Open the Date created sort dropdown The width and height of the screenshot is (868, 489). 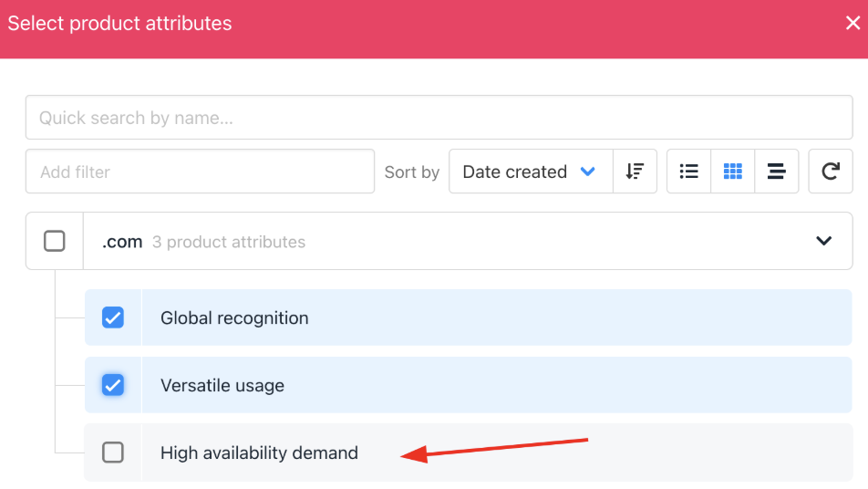coord(531,172)
